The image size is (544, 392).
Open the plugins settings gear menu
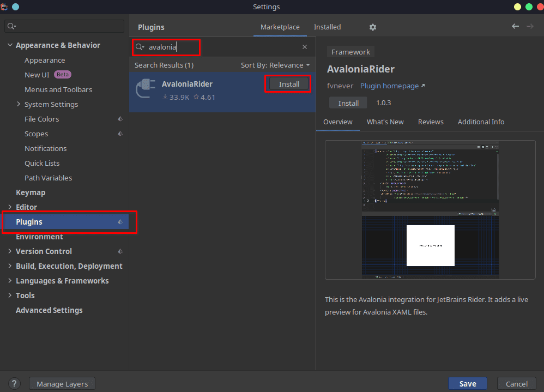(x=373, y=27)
